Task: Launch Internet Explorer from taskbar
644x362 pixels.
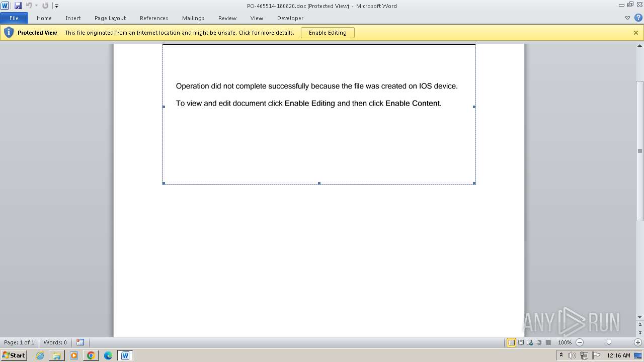Action: pos(40,355)
